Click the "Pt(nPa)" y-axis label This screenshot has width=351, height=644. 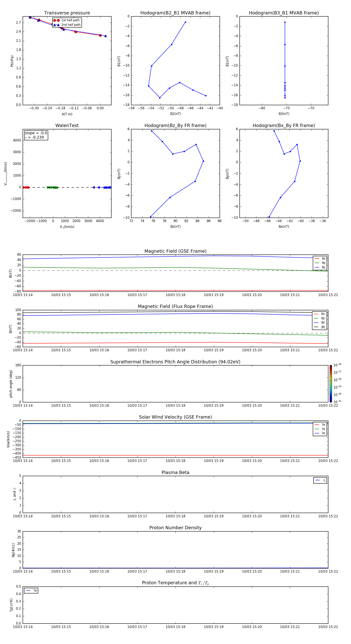[12, 61]
